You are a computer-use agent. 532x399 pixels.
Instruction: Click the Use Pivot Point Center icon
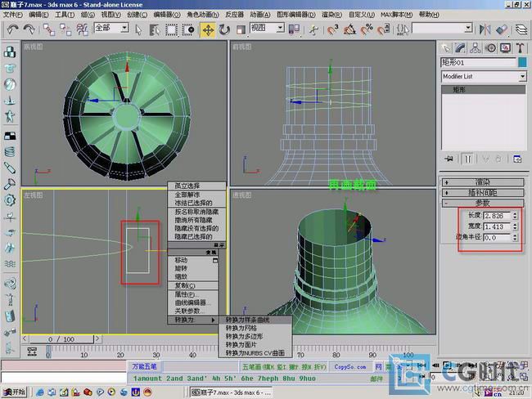click(294, 29)
